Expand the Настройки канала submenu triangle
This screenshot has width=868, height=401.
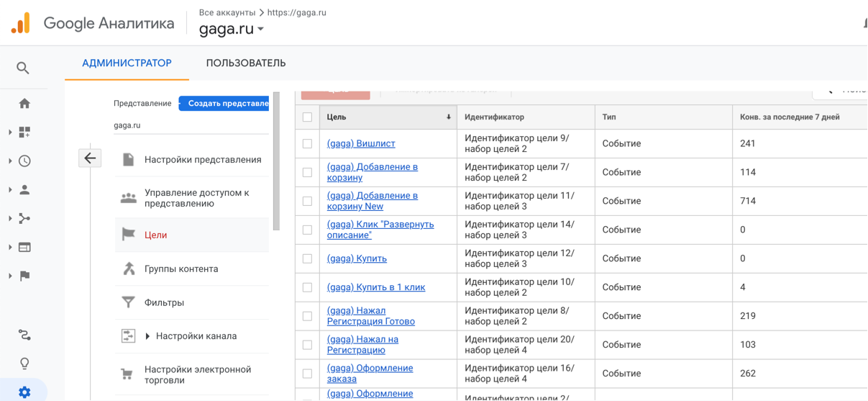pos(147,336)
